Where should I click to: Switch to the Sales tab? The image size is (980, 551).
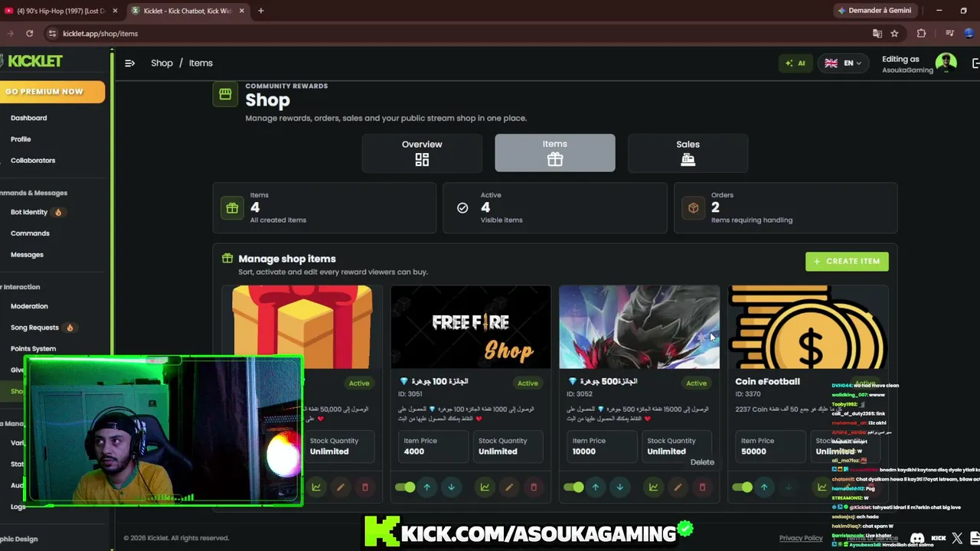(x=688, y=152)
